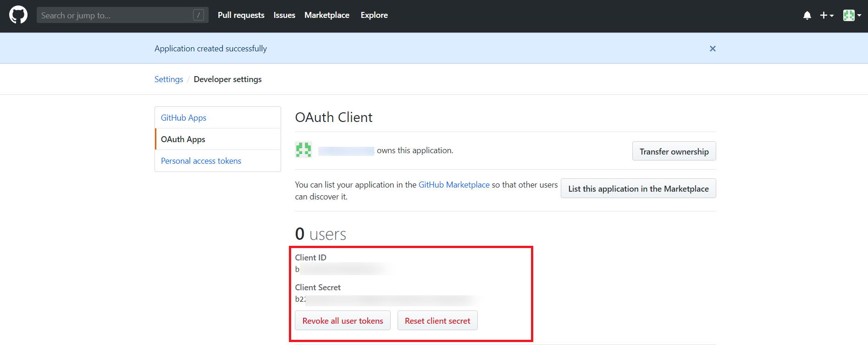Open Issues in top navigation
Viewport: 868px width, 354px height.
click(x=284, y=15)
